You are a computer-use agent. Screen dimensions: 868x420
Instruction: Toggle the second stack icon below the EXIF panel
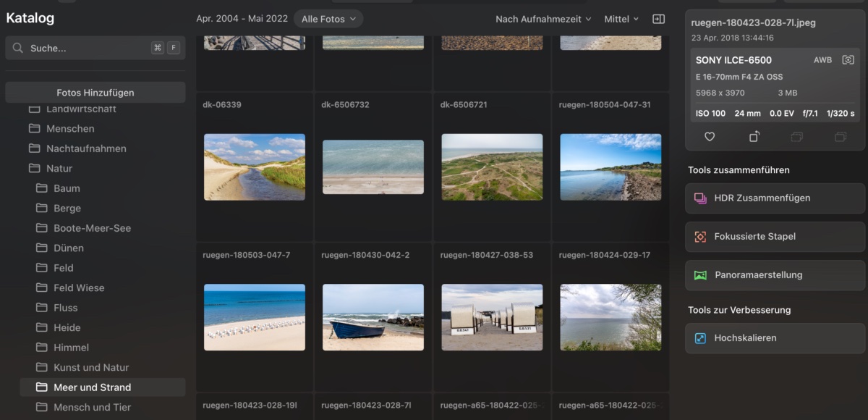(x=841, y=137)
